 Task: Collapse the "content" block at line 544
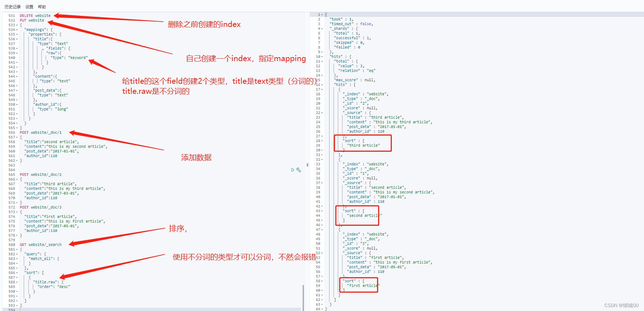point(17,77)
